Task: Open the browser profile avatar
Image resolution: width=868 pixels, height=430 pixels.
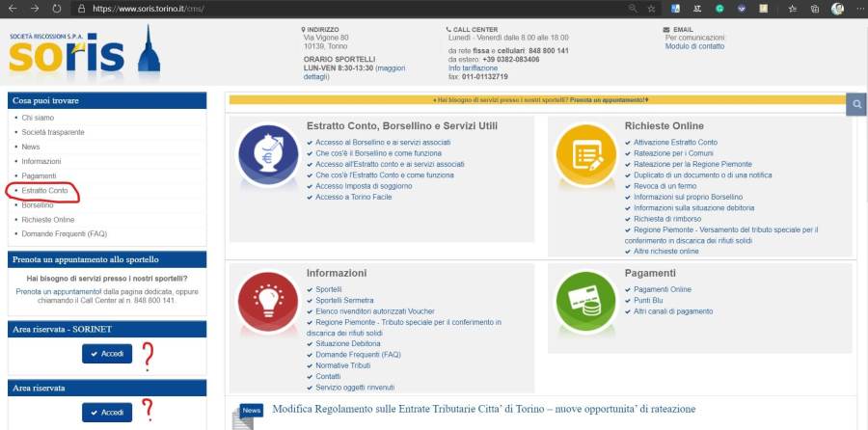Action: pyautogui.click(x=837, y=9)
